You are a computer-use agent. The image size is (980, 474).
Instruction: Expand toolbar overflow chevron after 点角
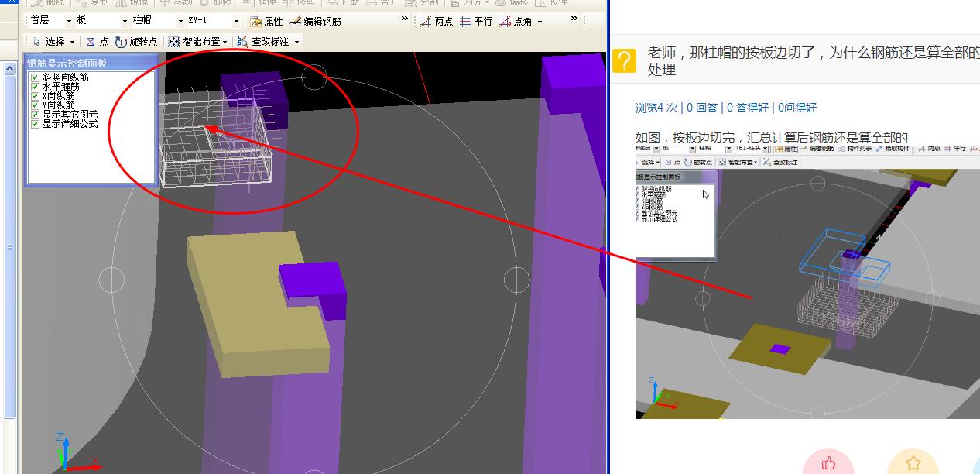pyautogui.click(x=574, y=19)
